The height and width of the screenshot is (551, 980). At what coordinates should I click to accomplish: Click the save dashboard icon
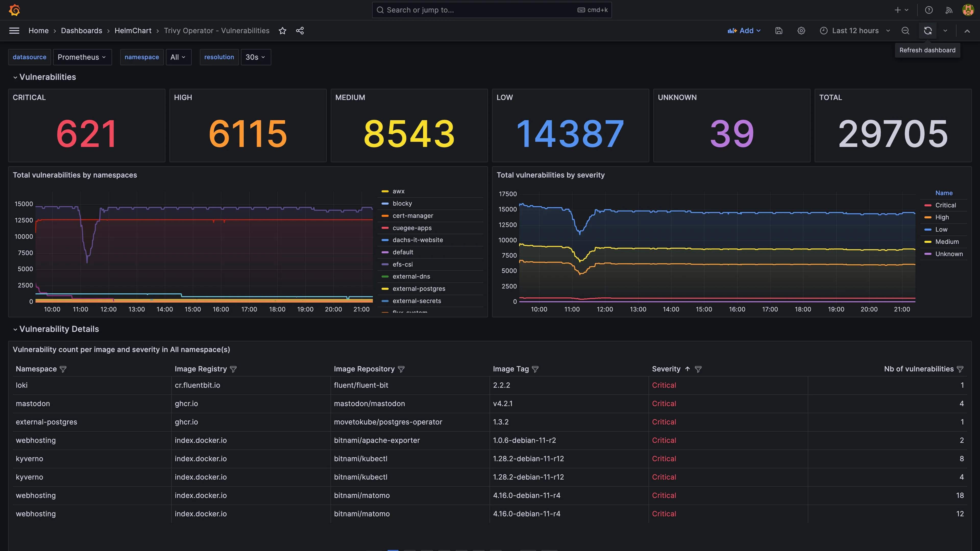779,31
